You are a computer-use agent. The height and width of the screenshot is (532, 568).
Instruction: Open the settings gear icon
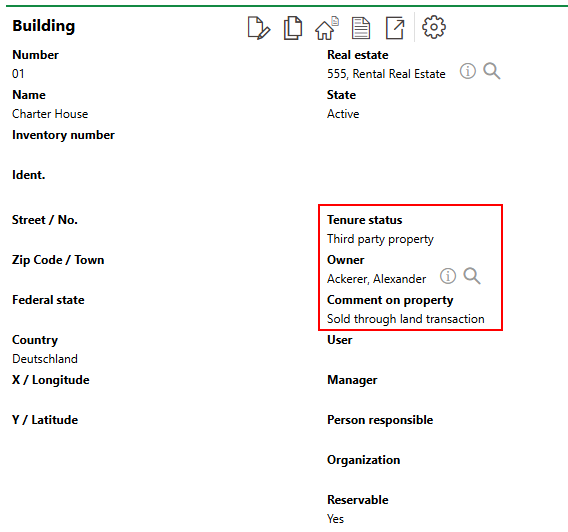[434, 27]
